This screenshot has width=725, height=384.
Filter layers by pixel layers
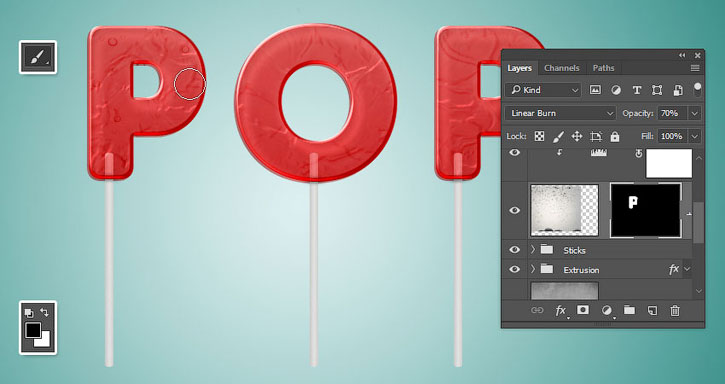(595, 90)
